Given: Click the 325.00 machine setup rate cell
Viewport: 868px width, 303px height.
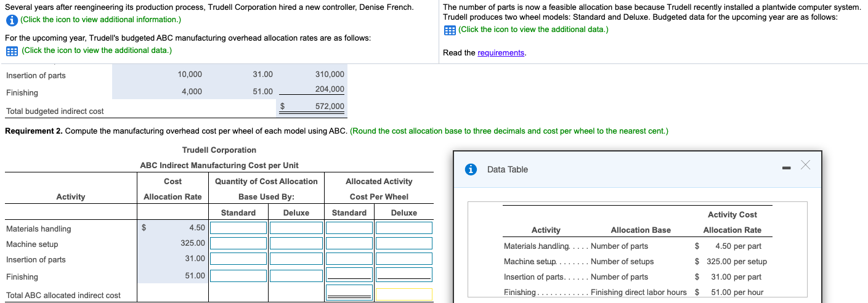Looking at the screenshot, I should 193,243.
